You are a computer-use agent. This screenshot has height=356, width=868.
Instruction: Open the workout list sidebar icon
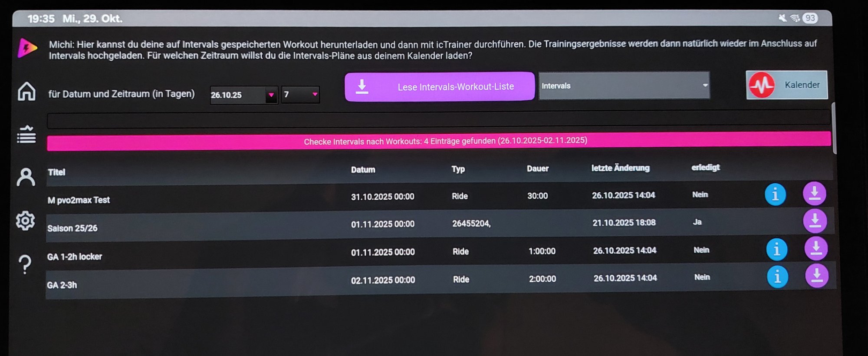26,135
